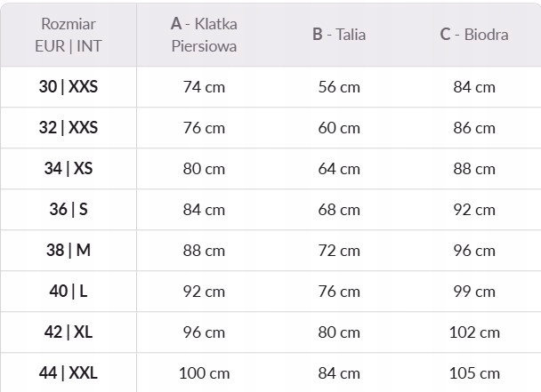Click the B - Talia column header
541x392 pixels.
pos(339,35)
